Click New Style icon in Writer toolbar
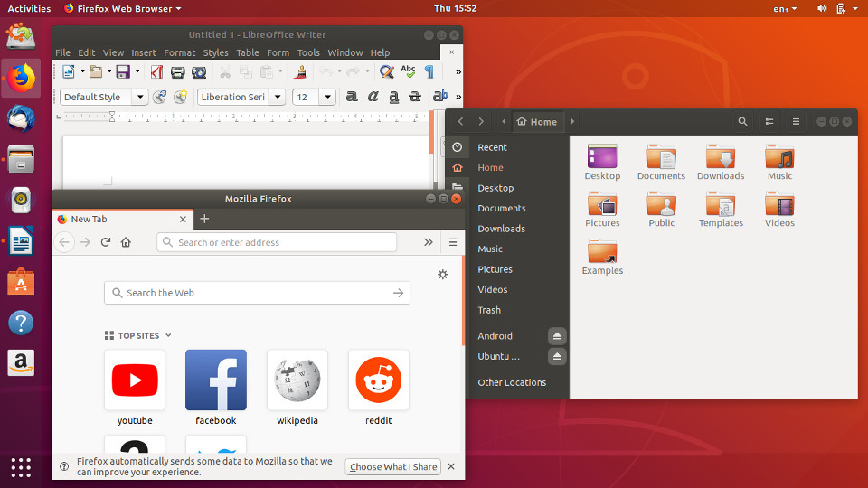868x488 pixels. [181, 97]
